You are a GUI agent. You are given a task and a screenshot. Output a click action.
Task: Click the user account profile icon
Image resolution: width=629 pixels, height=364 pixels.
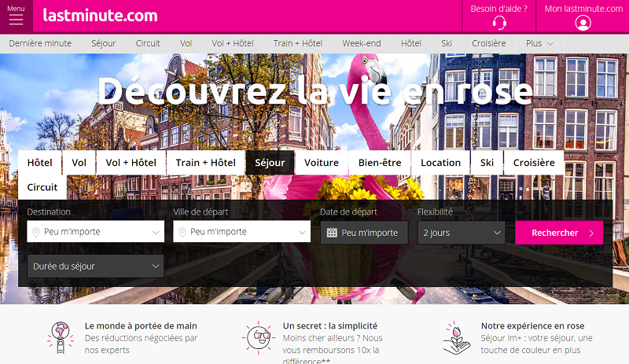583,23
